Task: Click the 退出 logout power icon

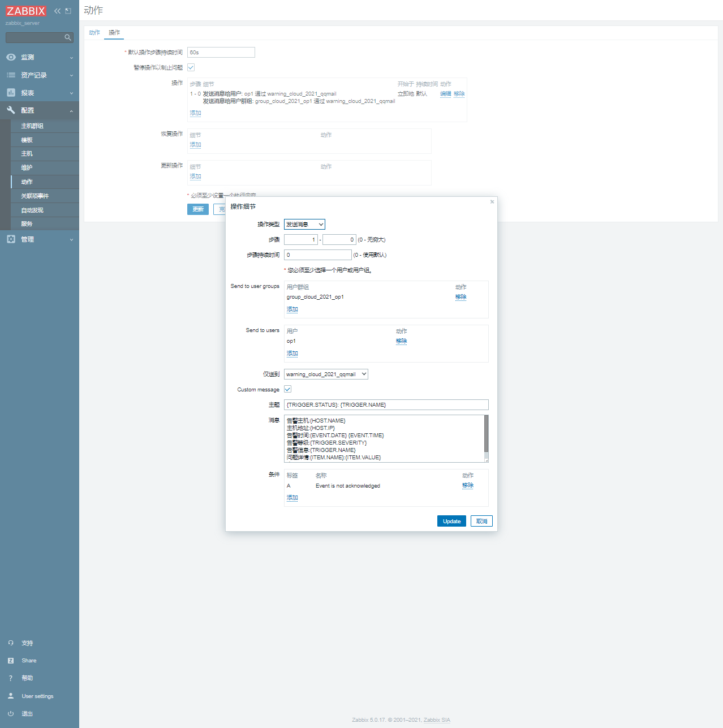Action: coord(11,714)
